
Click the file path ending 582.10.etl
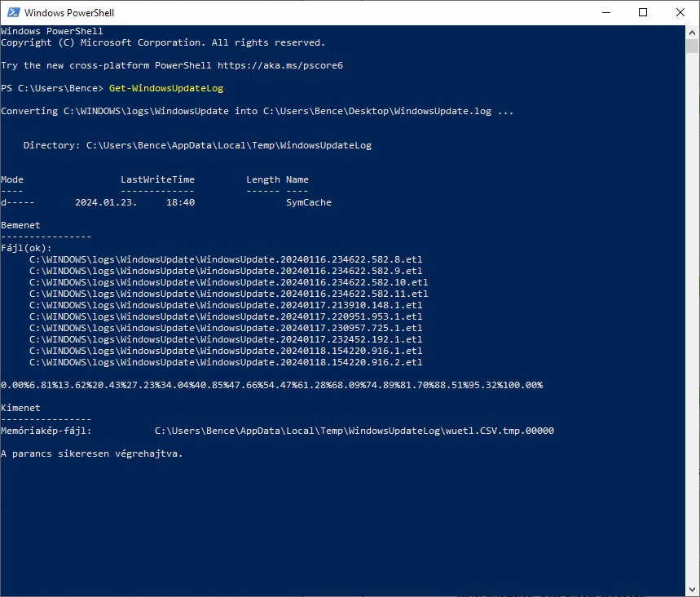coord(228,282)
